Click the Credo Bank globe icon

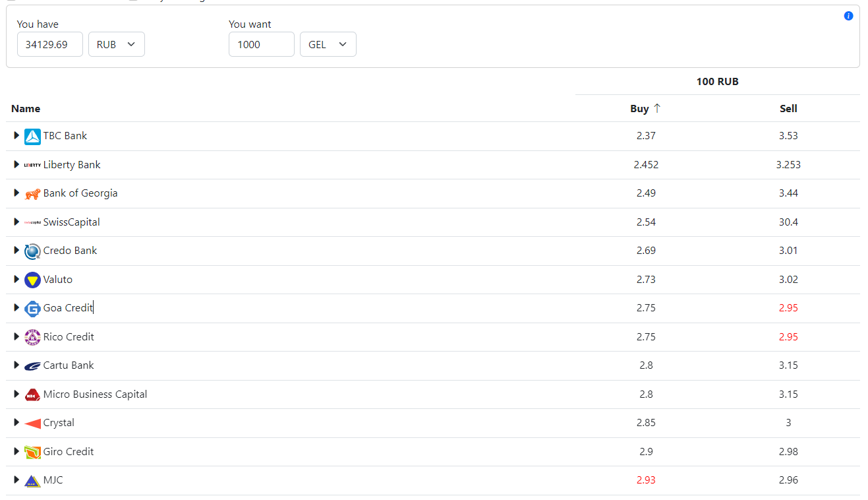[32, 251]
